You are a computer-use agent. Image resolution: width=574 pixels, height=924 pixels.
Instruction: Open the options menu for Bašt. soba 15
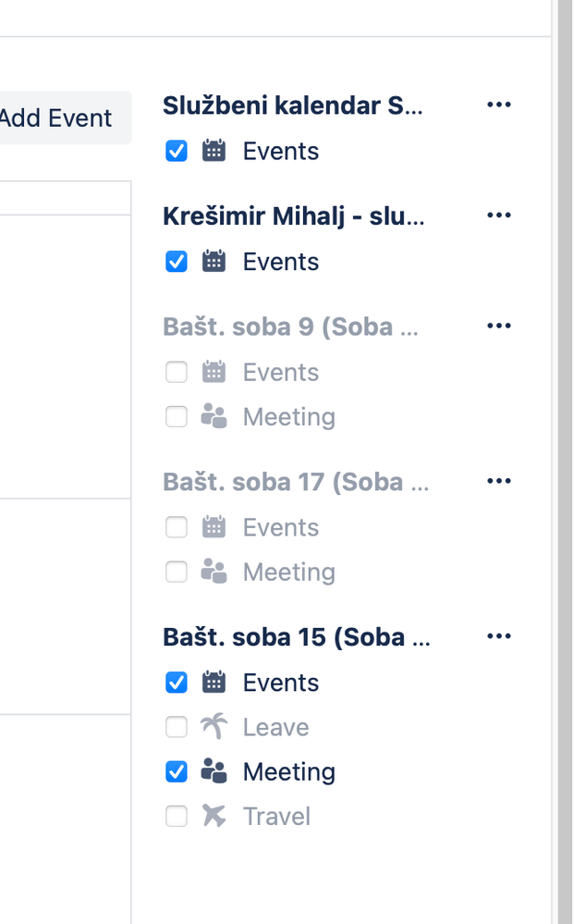click(499, 635)
